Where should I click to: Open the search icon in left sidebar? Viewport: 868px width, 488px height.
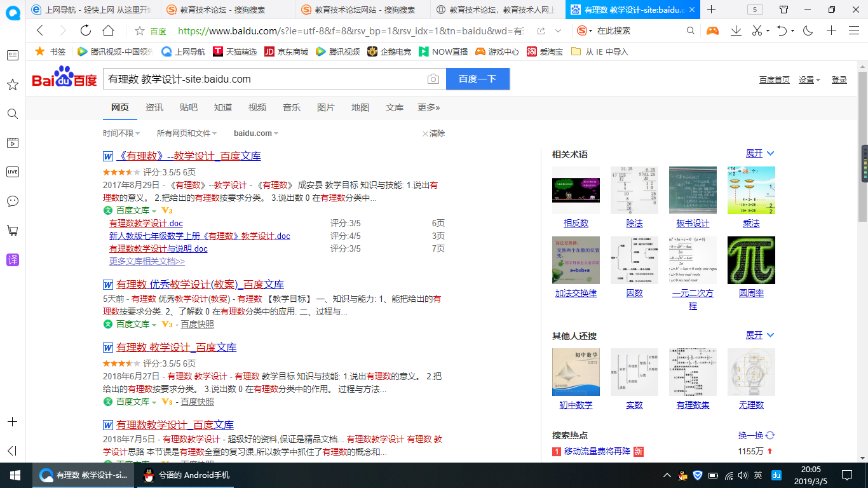[13, 114]
